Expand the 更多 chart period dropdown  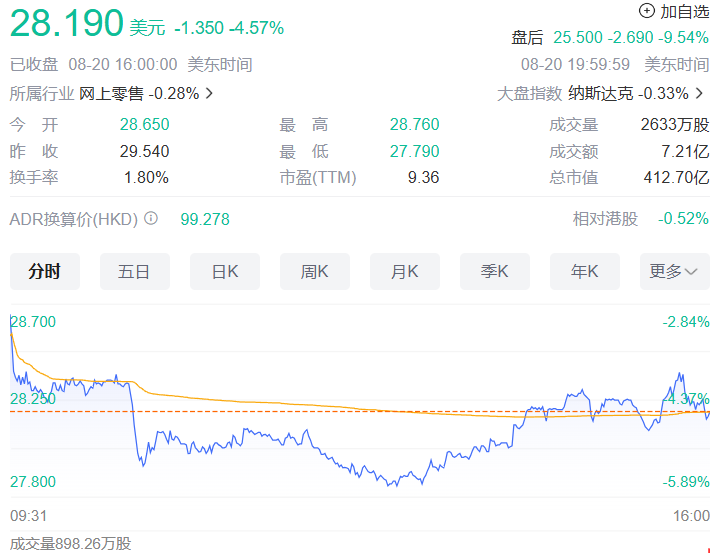(674, 271)
